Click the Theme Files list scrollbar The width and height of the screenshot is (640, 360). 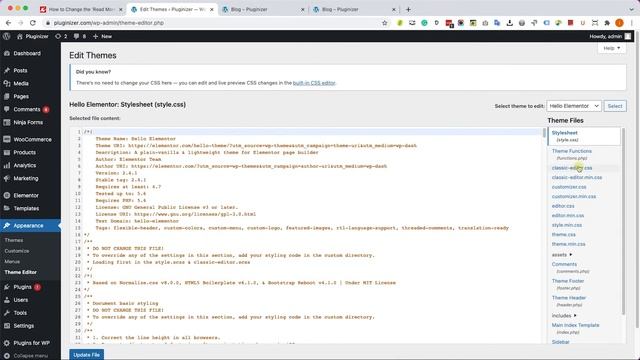[623, 221]
